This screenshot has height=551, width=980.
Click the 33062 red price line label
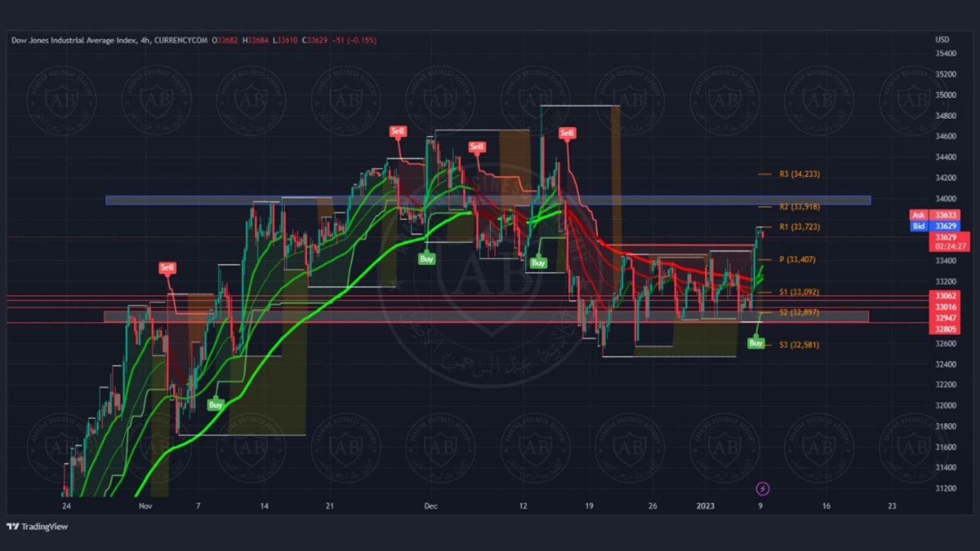coord(945,296)
